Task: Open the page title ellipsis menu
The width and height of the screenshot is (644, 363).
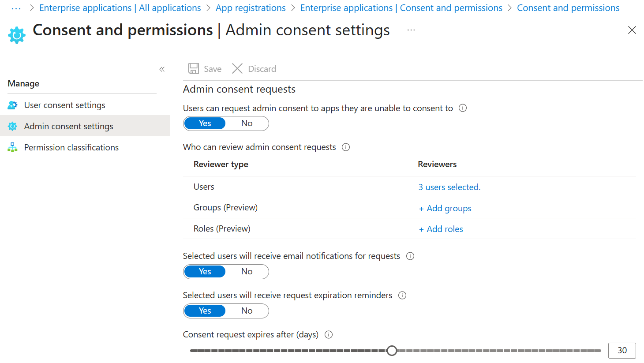Action: (x=411, y=30)
